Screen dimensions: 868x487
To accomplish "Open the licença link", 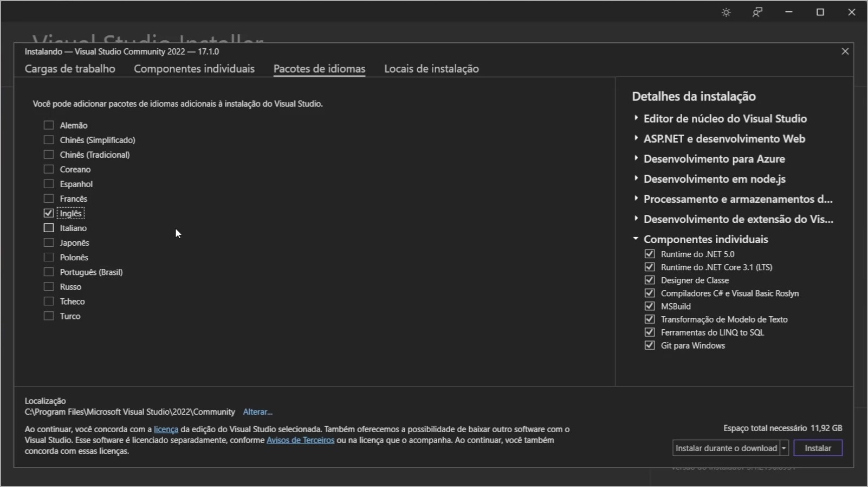I will point(166,430).
